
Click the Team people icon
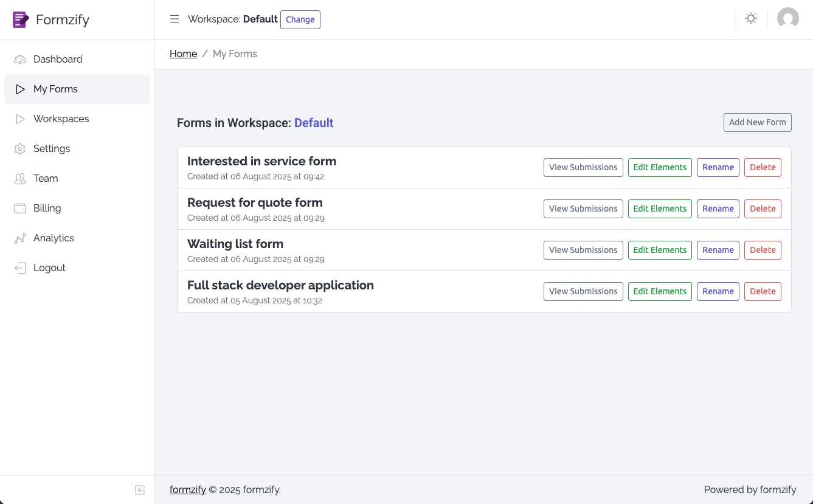20,179
